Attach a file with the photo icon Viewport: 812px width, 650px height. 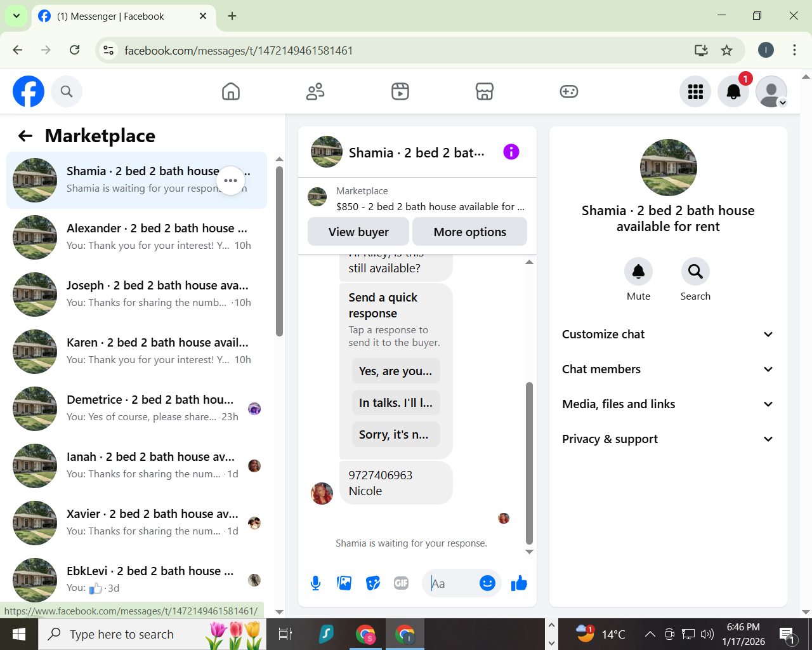[x=344, y=583]
